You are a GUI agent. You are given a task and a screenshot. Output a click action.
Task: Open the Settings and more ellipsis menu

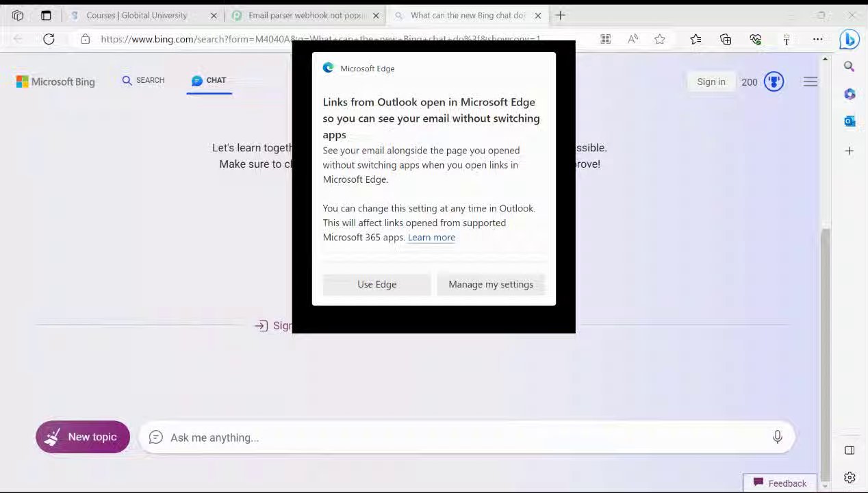pyautogui.click(x=817, y=39)
